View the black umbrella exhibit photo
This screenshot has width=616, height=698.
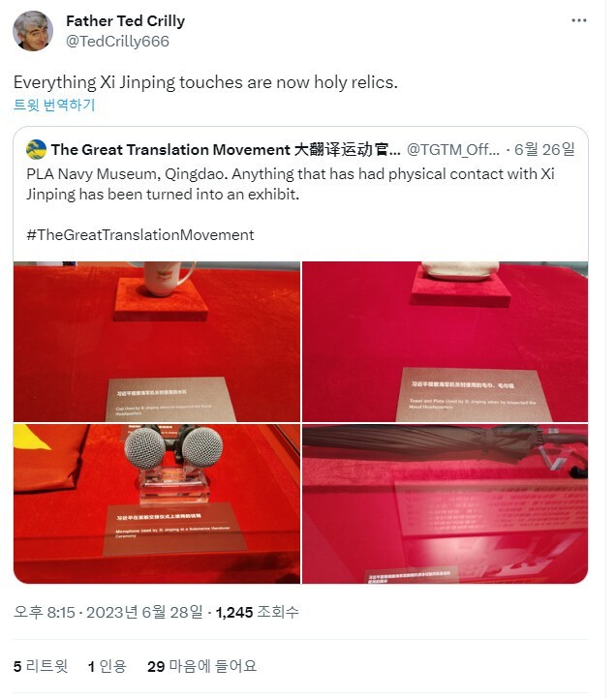[x=445, y=503]
